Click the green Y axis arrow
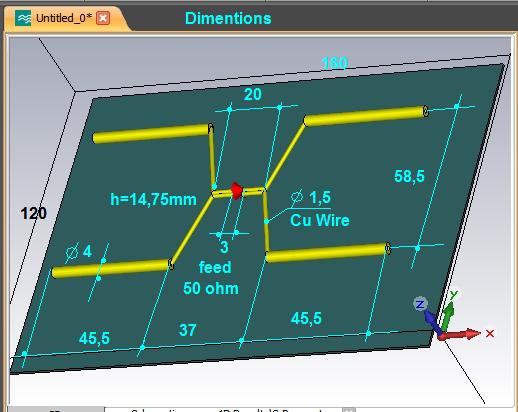 pos(447,315)
